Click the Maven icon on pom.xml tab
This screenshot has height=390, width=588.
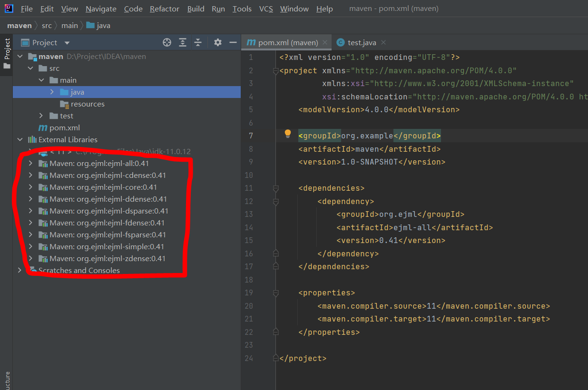pyautogui.click(x=251, y=42)
